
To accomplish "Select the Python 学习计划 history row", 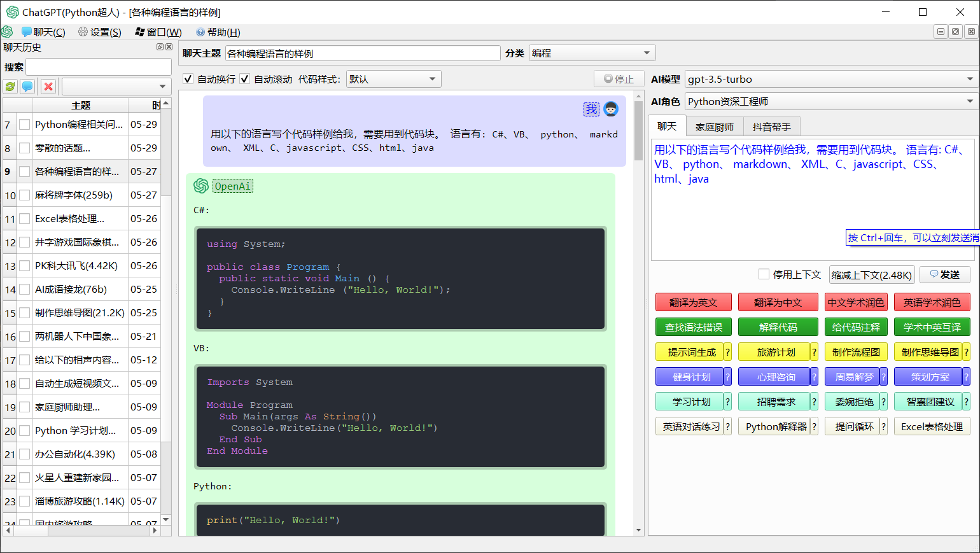I will [x=81, y=430].
